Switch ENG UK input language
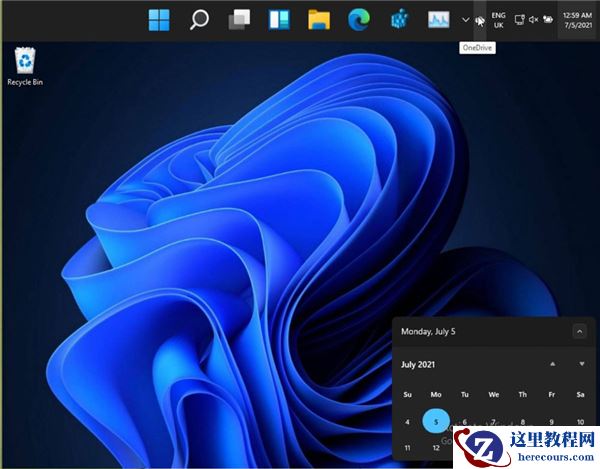This screenshot has width=600, height=469. [498, 20]
